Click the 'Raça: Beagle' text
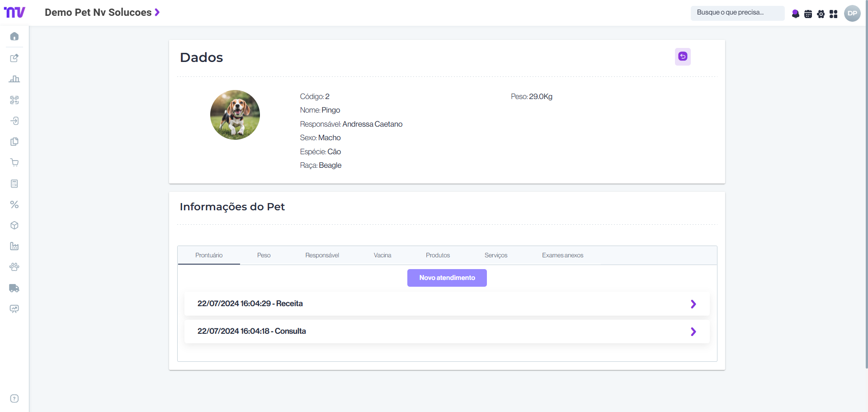 tap(321, 165)
